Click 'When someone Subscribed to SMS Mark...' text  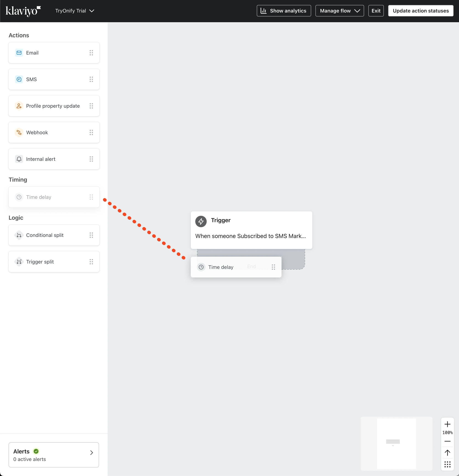[250, 236]
